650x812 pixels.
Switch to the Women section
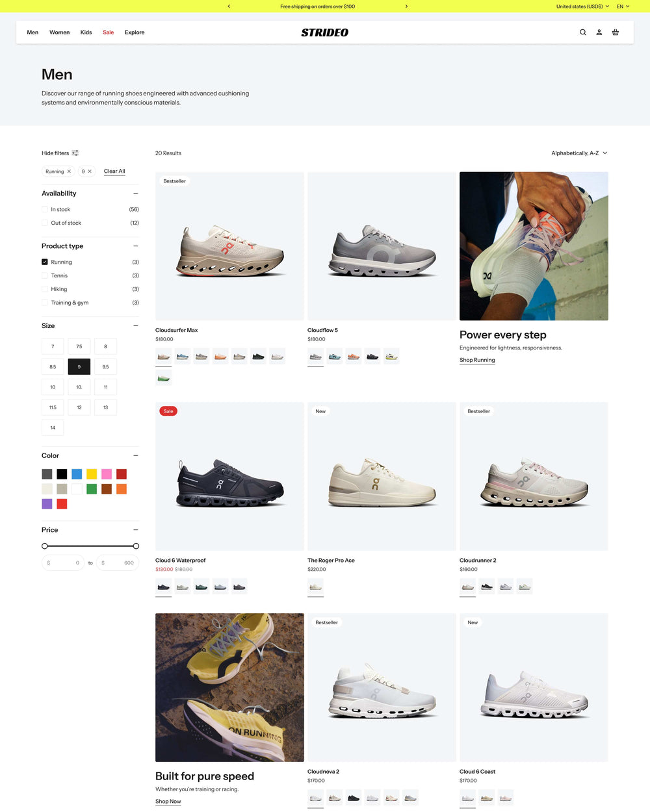tap(59, 32)
